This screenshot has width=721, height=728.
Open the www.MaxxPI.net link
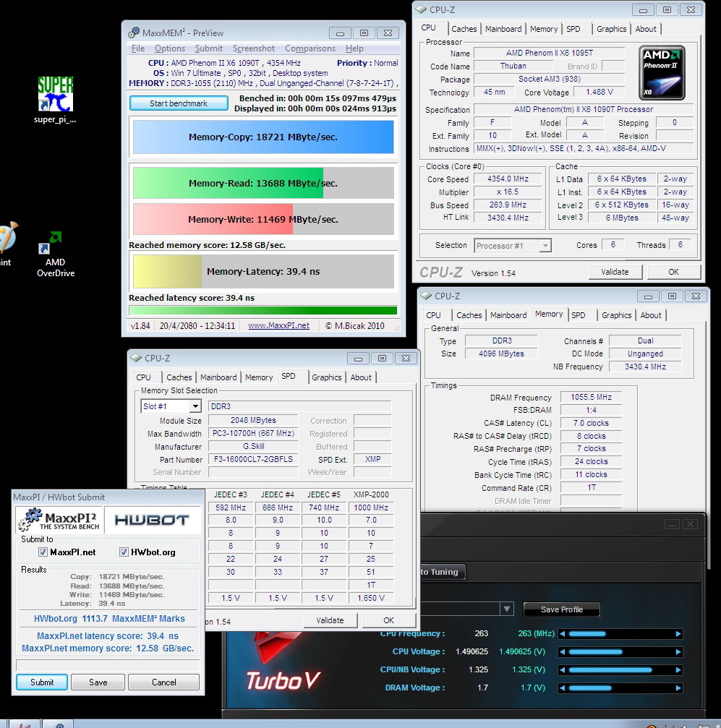(278, 325)
